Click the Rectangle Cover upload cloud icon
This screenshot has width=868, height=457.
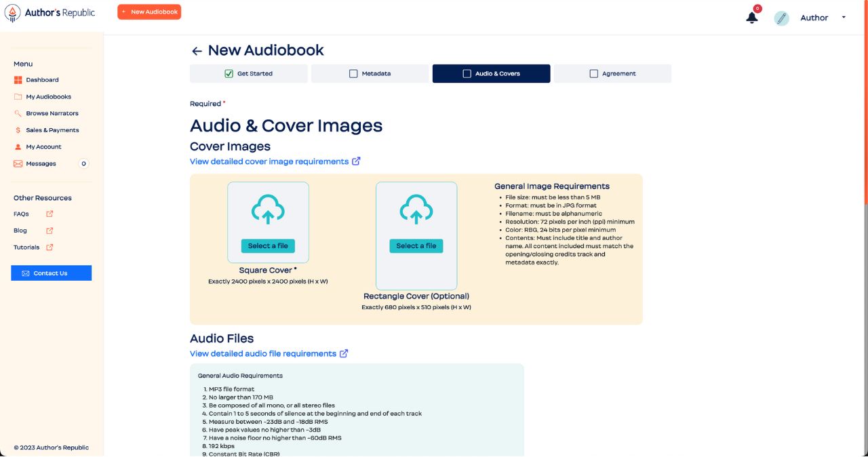point(416,210)
